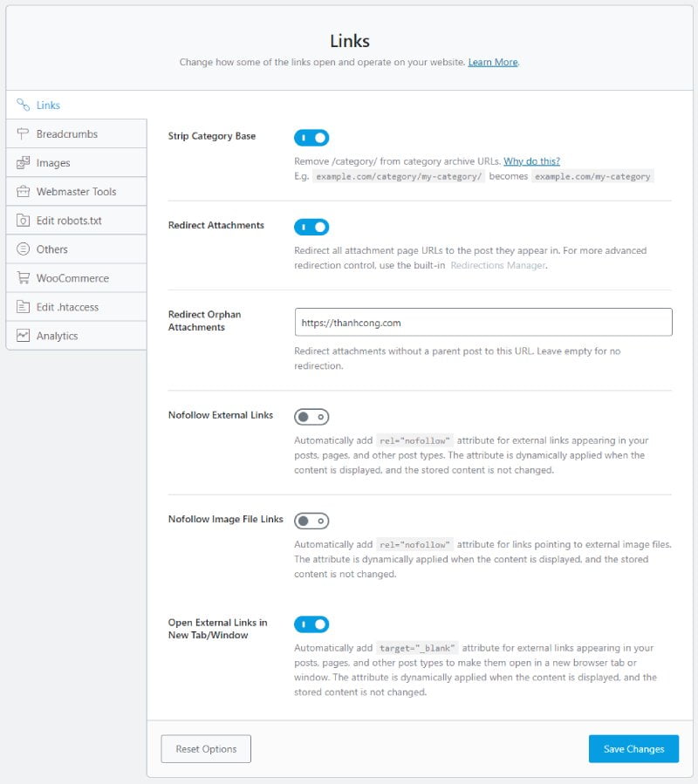This screenshot has width=698, height=784.
Task: Click the Edit robots.txt file icon
Action: (23, 221)
